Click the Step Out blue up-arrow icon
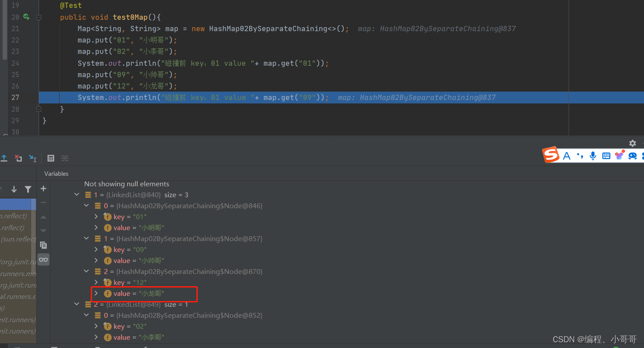 click(4, 158)
